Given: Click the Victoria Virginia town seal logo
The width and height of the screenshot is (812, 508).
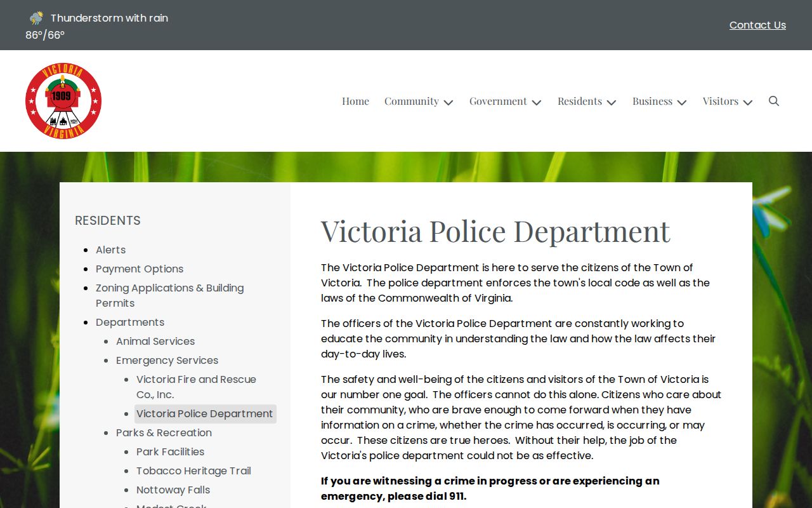Looking at the screenshot, I should point(63,101).
